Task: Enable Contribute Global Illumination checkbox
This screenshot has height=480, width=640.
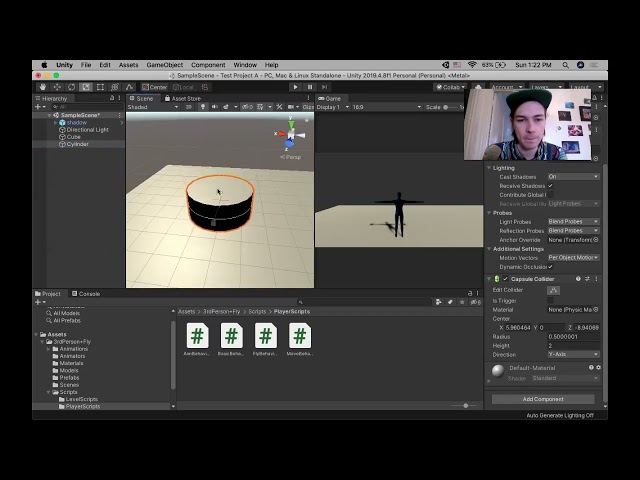Action: (550, 195)
